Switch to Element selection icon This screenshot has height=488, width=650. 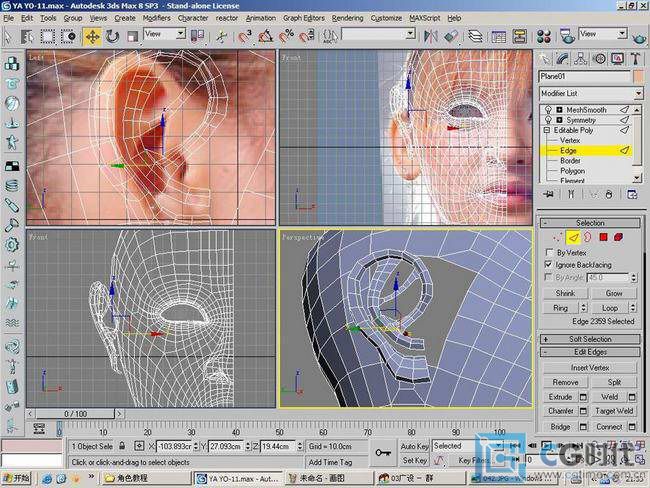618,237
